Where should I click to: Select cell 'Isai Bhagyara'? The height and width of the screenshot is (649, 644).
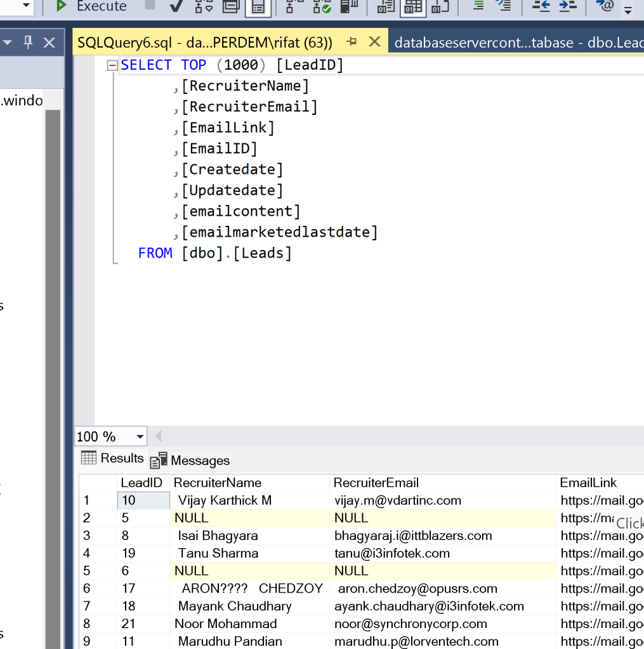tap(249, 535)
